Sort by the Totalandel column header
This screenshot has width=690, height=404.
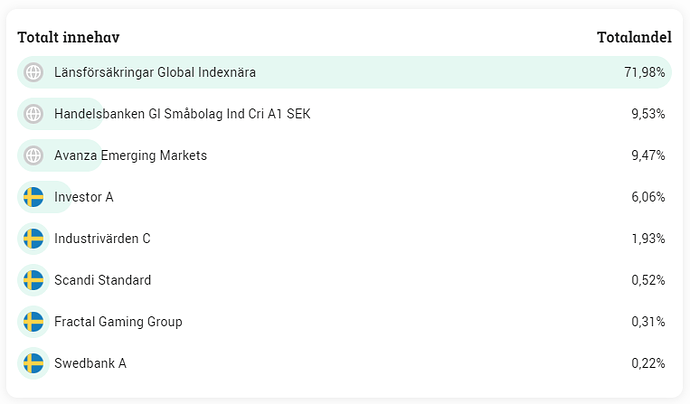[633, 37]
